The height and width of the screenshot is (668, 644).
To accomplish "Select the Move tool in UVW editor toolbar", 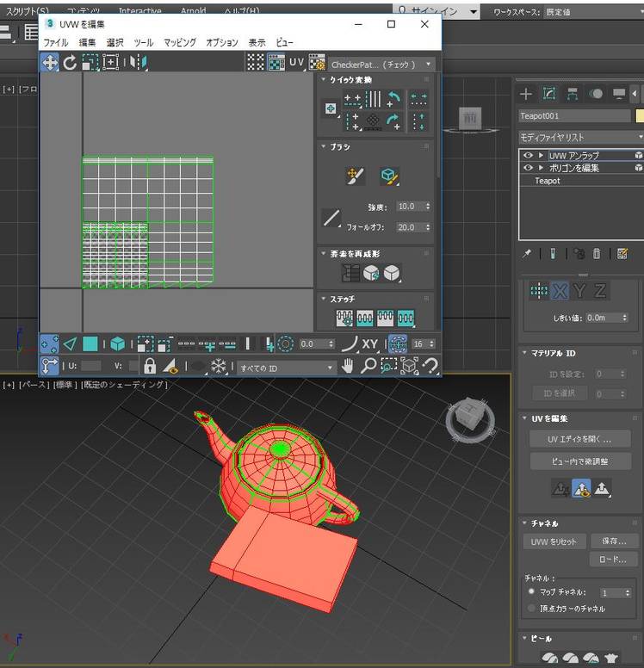I will [x=50, y=63].
